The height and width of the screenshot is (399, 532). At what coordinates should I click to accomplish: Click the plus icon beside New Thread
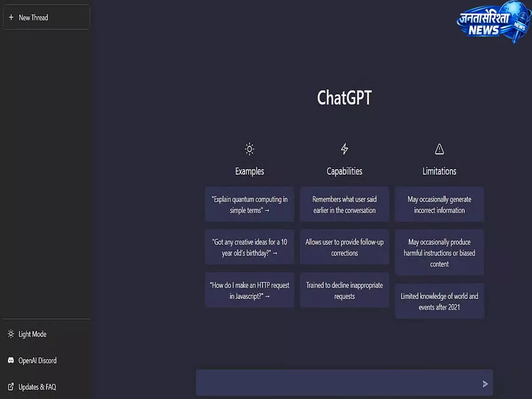pyautogui.click(x=11, y=17)
